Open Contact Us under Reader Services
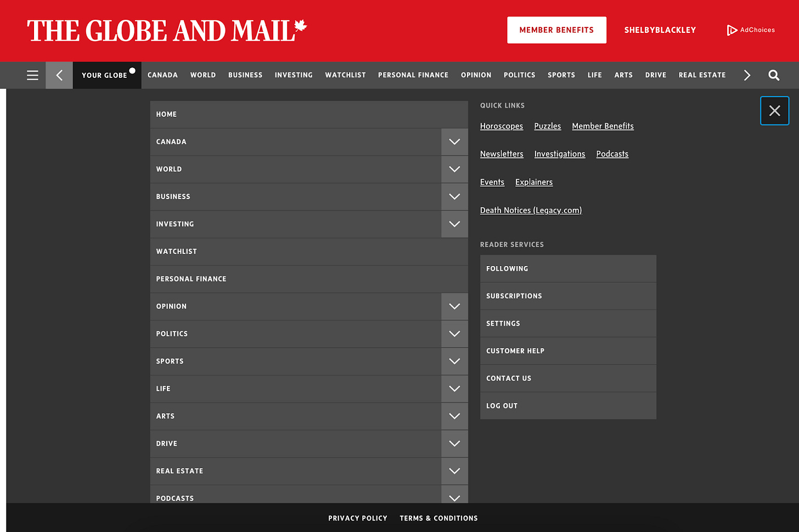This screenshot has width=799, height=532. pyautogui.click(x=568, y=378)
